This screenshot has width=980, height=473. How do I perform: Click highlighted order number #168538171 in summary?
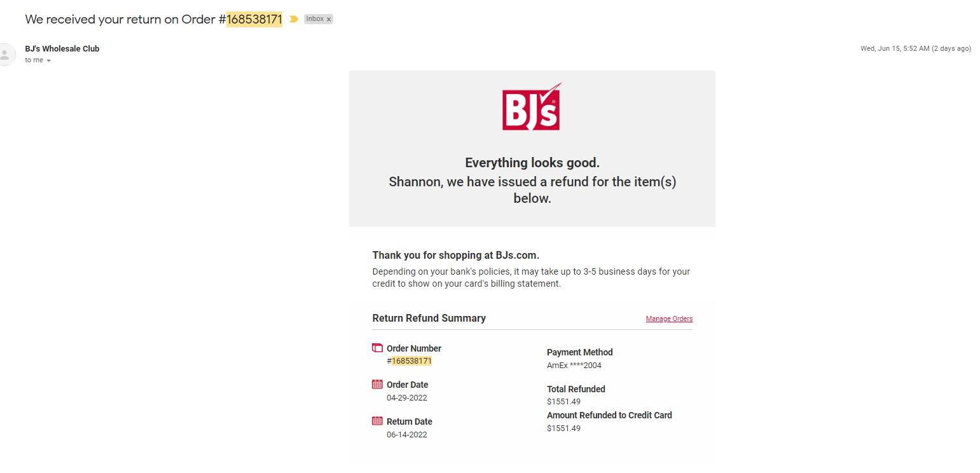[x=410, y=360]
